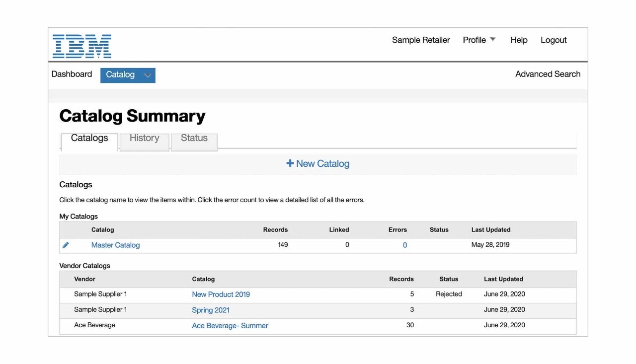Switch to the Status tab

(x=194, y=138)
